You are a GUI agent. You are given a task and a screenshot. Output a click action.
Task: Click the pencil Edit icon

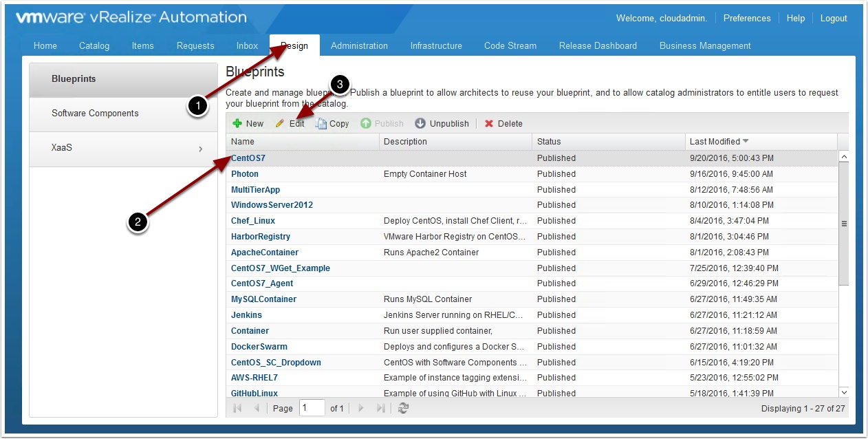point(280,124)
